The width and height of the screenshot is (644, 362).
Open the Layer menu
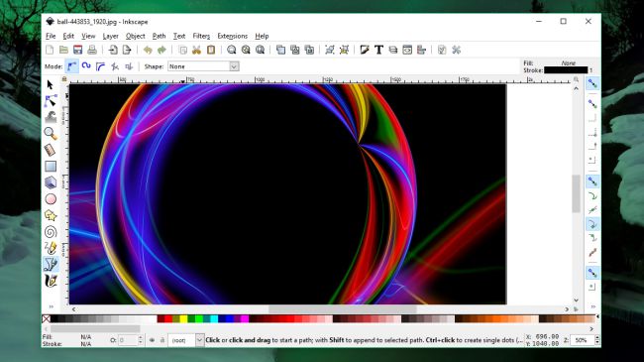pos(110,36)
